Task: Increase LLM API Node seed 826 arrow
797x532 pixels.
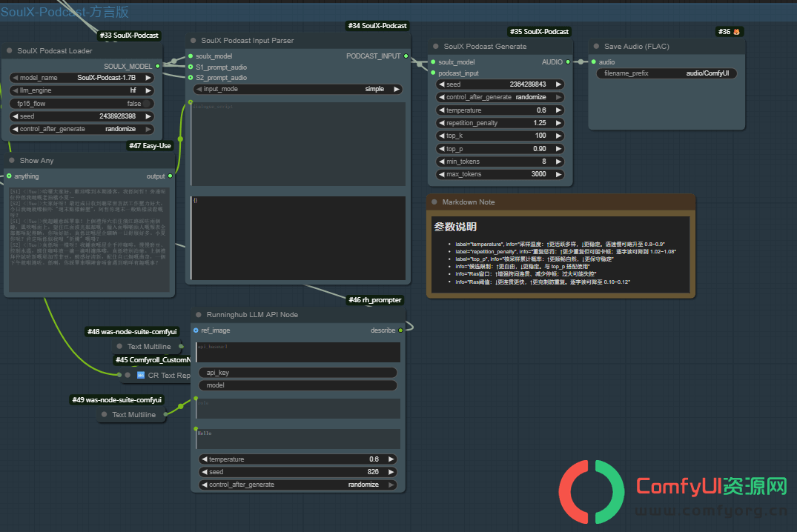Action: (391, 472)
